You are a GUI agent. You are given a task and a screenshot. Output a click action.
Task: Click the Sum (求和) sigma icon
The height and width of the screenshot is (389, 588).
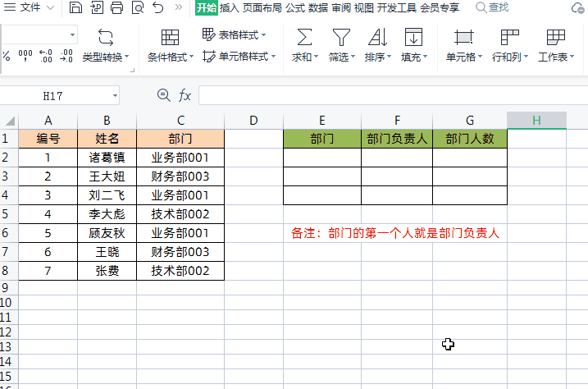point(303,38)
